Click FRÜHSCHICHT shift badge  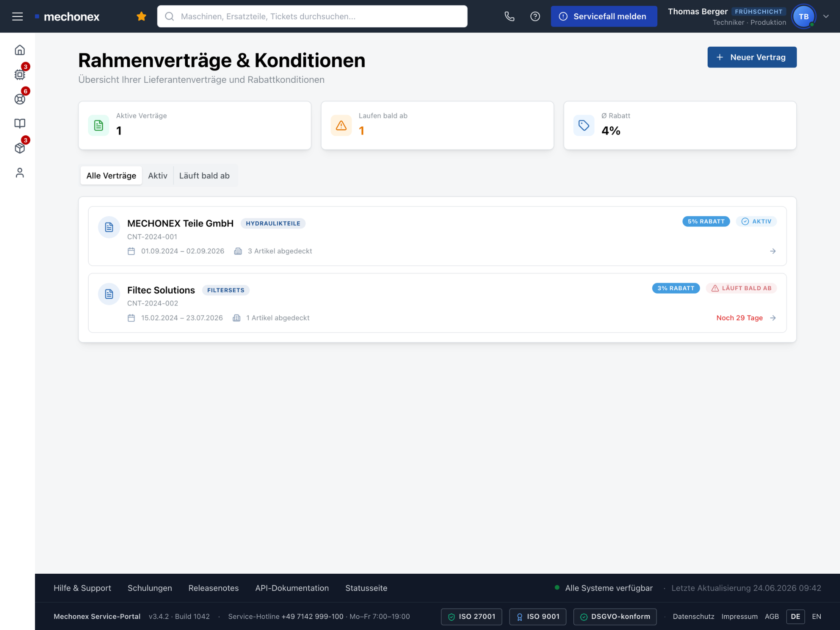click(759, 12)
